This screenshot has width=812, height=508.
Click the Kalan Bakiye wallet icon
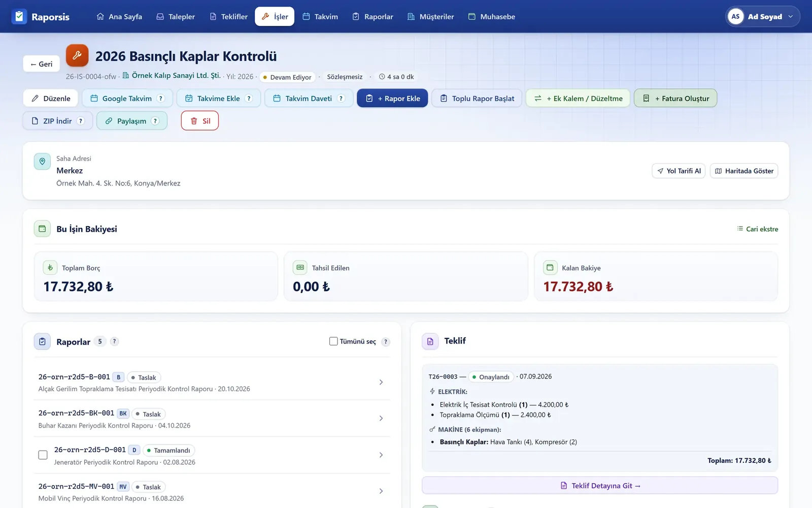pyautogui.click(x=550, y=267)
